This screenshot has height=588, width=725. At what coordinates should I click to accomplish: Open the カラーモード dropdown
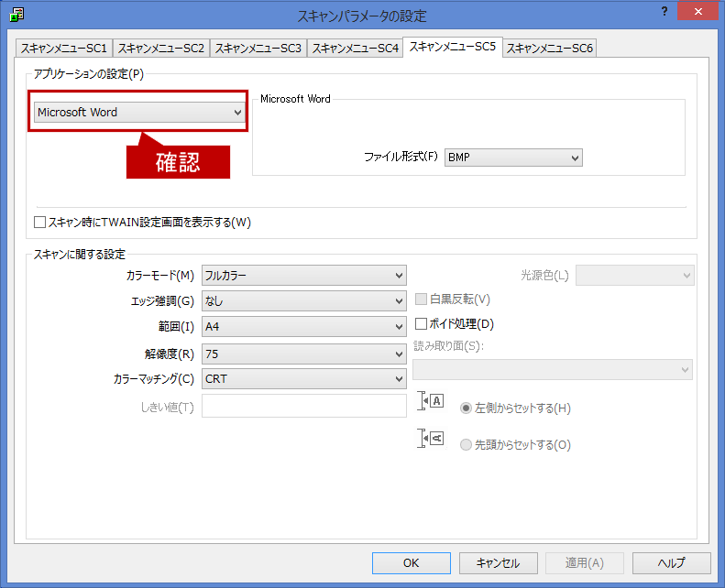304,275
